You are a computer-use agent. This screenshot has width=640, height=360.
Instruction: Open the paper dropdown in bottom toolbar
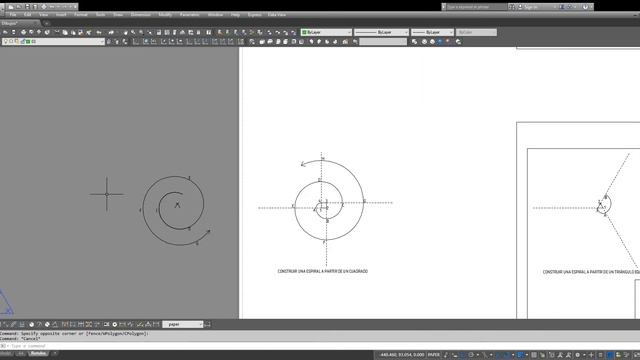182,324
